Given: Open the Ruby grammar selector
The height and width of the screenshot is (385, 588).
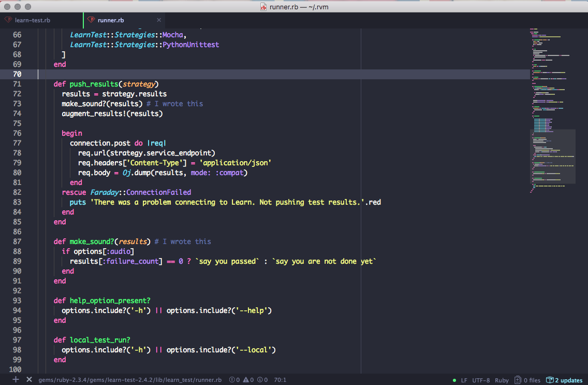Looking at the screenshot, I should (502, 380).
